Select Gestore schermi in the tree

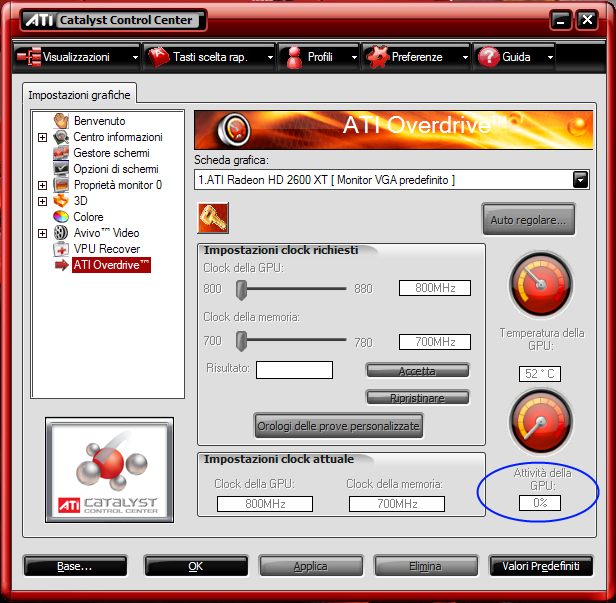click(112, 153)
